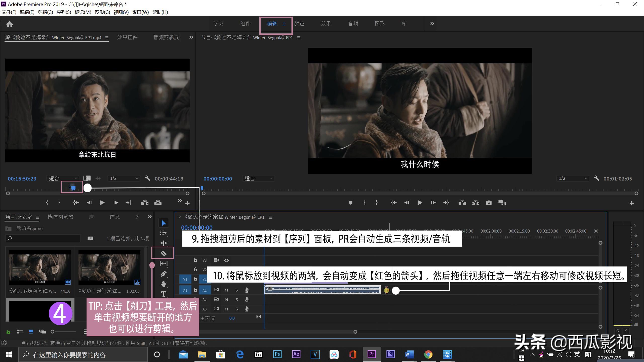This screenshot has width=644, height=362.
Task: Choose the Pen tool in the toolbar
Action: [x=163, y=274]
